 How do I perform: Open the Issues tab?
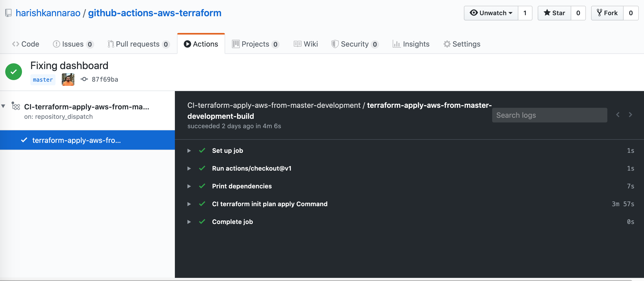[x=73, y=44]
